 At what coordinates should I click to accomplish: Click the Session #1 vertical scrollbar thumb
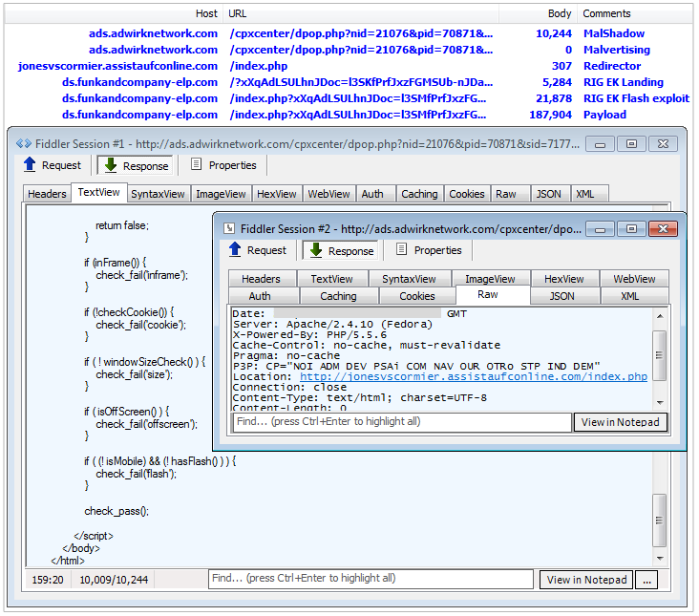click(660, 520)
